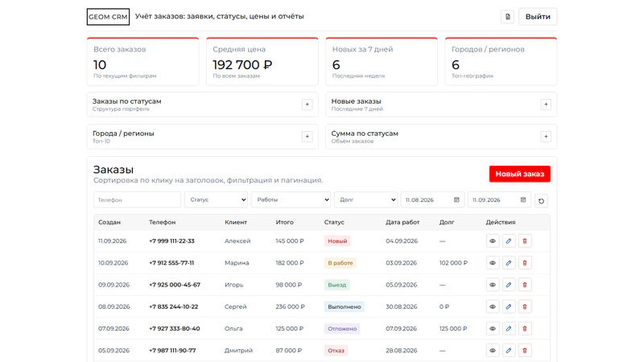Click the Отложено status badge
Image resolution: width=644 pixels, height=362 pixels.
pos(342,328)
